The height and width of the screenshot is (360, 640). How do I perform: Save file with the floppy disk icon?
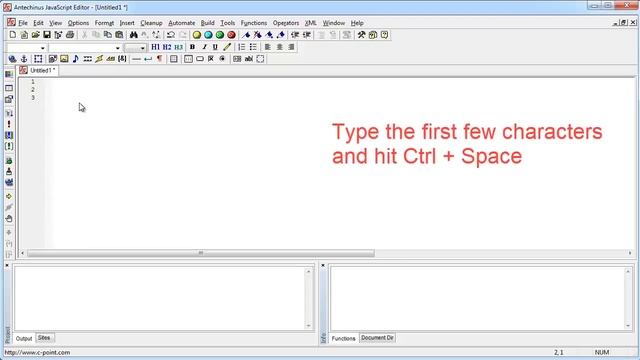coord(47,35)
